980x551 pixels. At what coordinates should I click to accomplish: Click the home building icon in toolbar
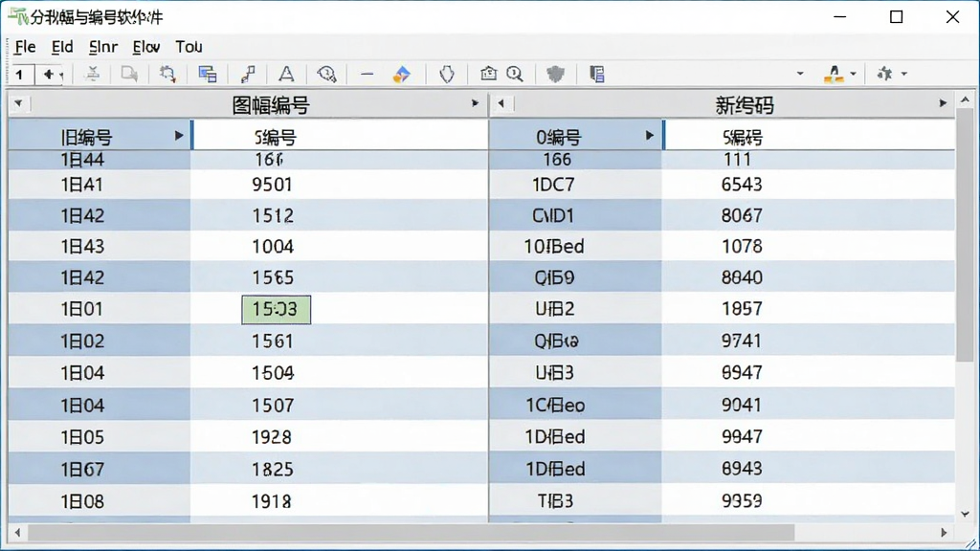[489, 74]
